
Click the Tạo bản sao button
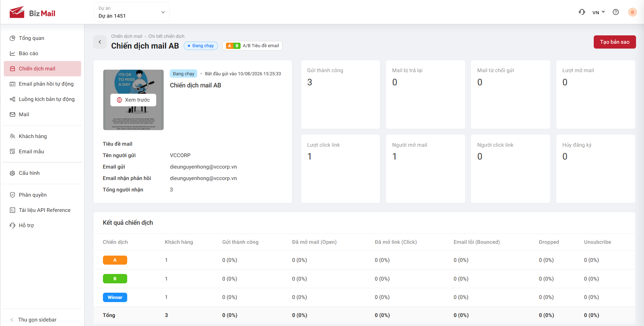click(x=615, y=42)
